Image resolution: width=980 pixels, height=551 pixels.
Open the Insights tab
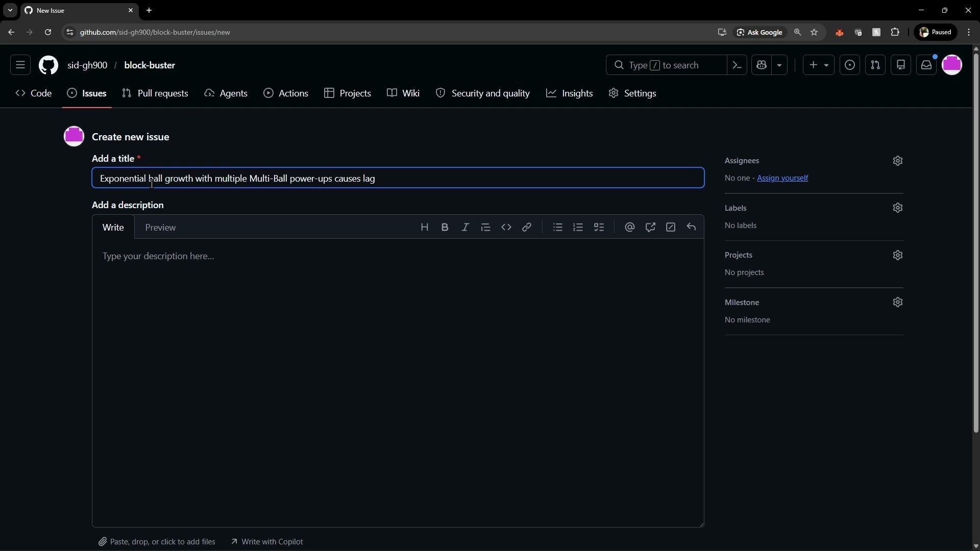[x=570, y=93]
